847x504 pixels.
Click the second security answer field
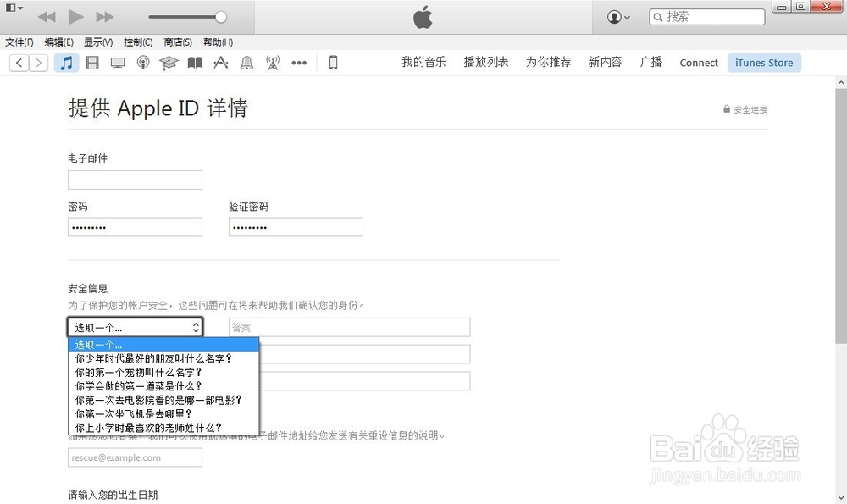[364, 354]
